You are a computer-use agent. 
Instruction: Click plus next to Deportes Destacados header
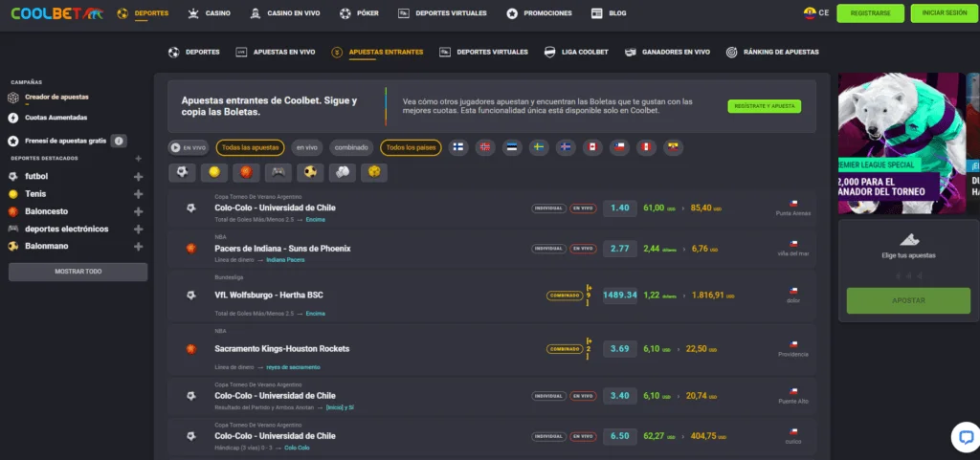(x=138, y=159)
